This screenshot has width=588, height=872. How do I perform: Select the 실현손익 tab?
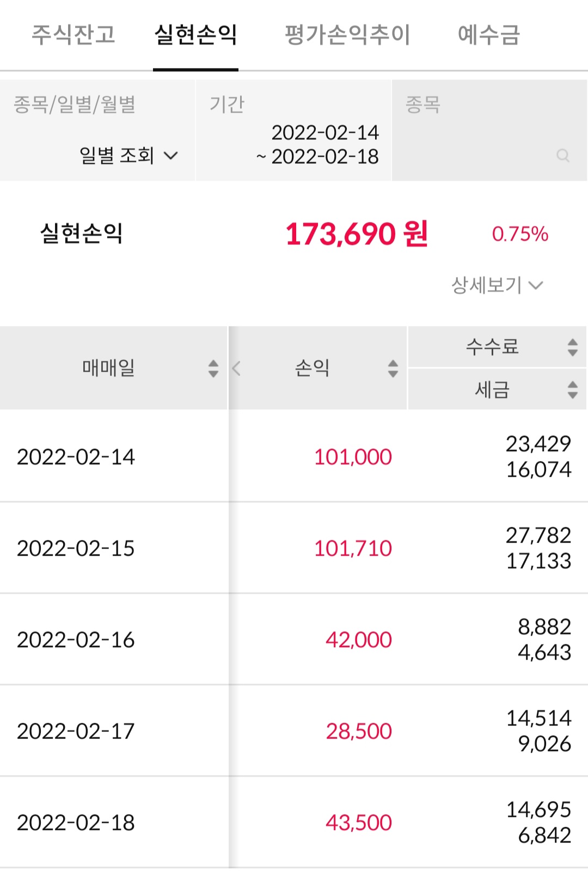(195, 35)
